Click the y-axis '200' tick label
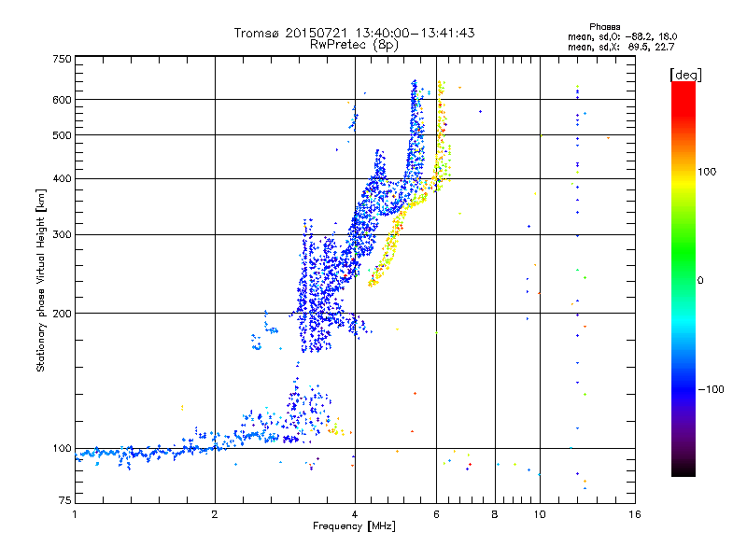Viewport: 747px width, 560px height. [x=62, y=314]
